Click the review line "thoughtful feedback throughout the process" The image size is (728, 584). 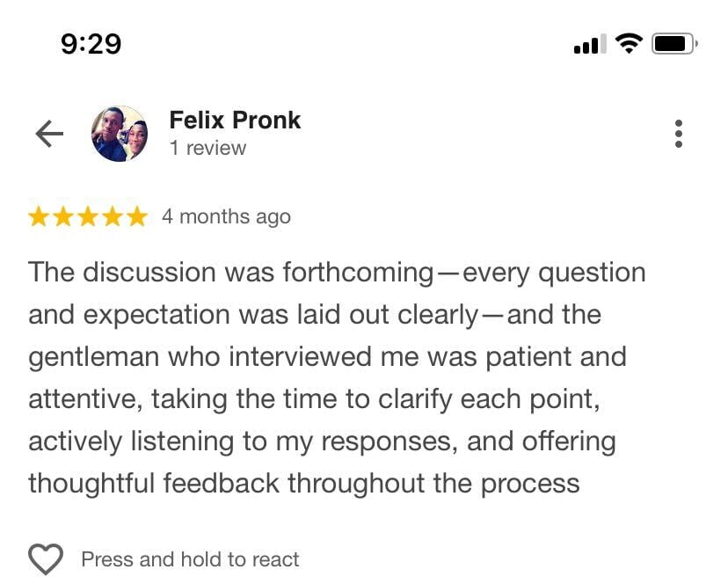click(x=303, y=483)
